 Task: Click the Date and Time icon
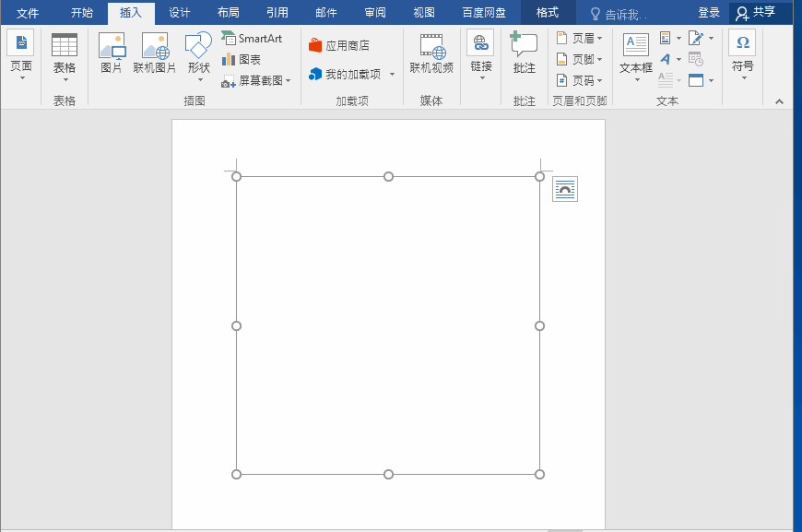(x=696, y=59)
